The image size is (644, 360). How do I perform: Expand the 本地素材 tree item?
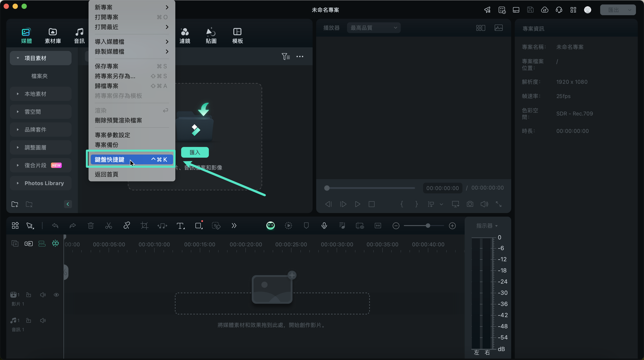point(40,94)
